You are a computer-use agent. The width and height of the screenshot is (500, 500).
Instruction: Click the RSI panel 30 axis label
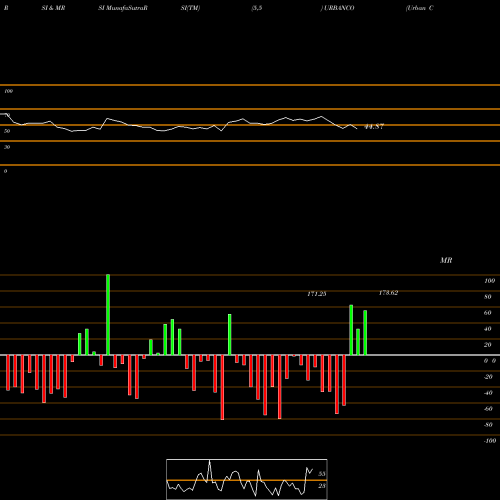coord(7,147)
